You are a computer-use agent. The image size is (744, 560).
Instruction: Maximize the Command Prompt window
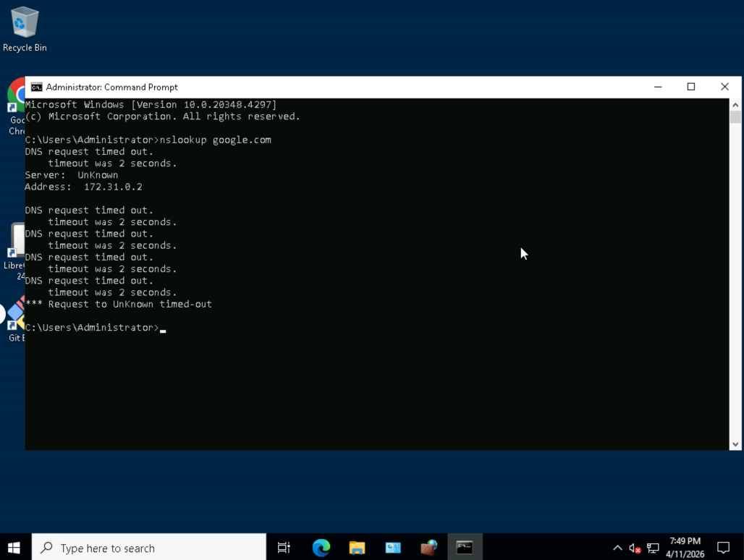[691, 87]
